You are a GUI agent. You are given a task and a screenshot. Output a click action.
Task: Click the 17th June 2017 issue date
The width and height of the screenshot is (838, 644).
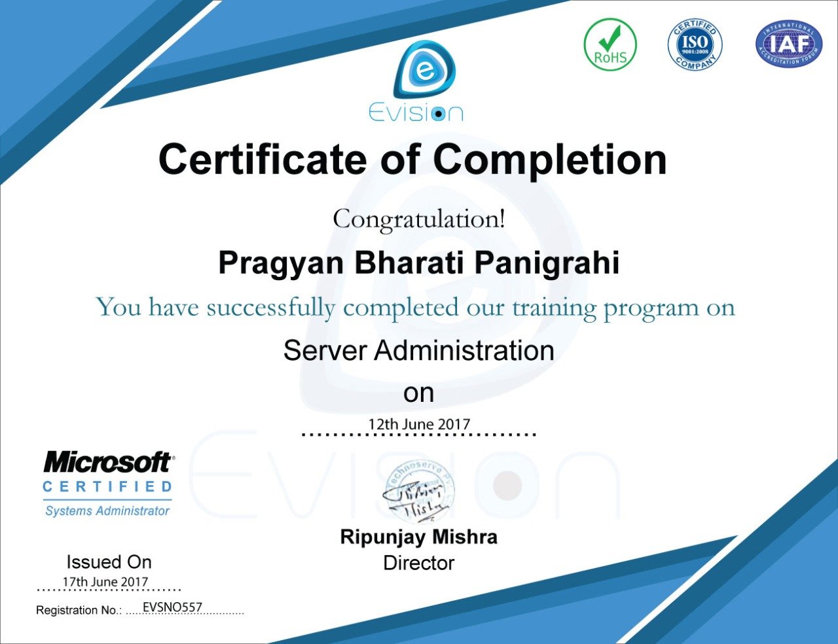click(x=105, y=582)
